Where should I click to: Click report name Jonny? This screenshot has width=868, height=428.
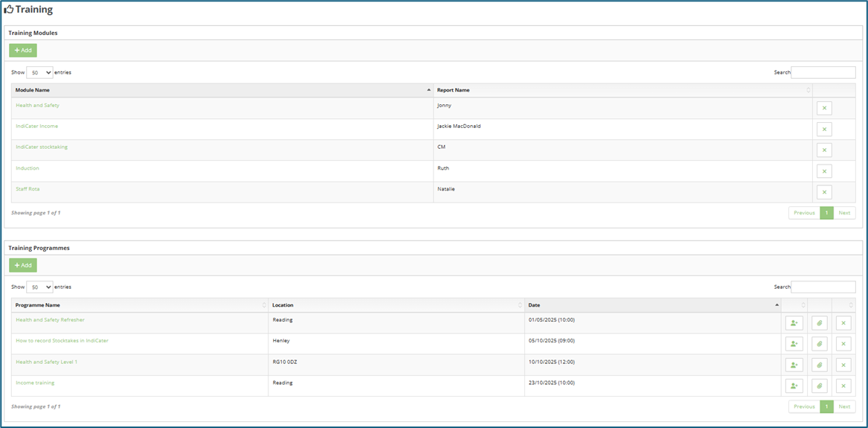click(x=445, y=105)
